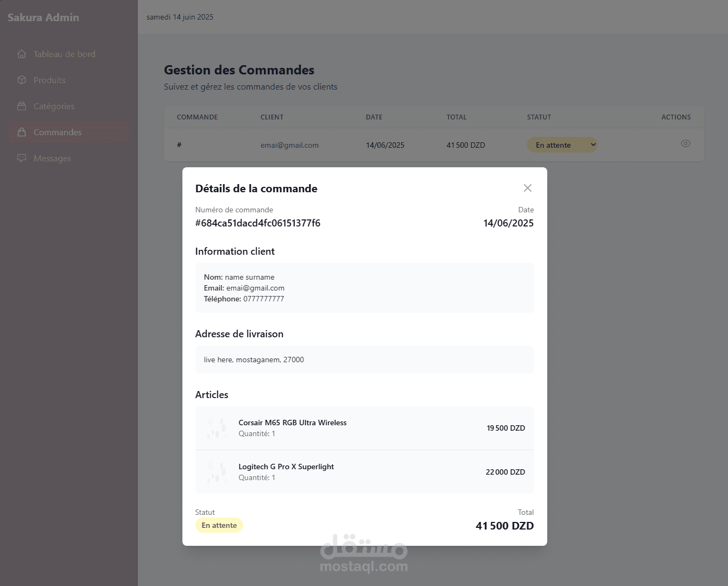This screenshot has width=728, height=586.
Task: Click the Commandes shopping bag icon
Action: click(22, 132)
